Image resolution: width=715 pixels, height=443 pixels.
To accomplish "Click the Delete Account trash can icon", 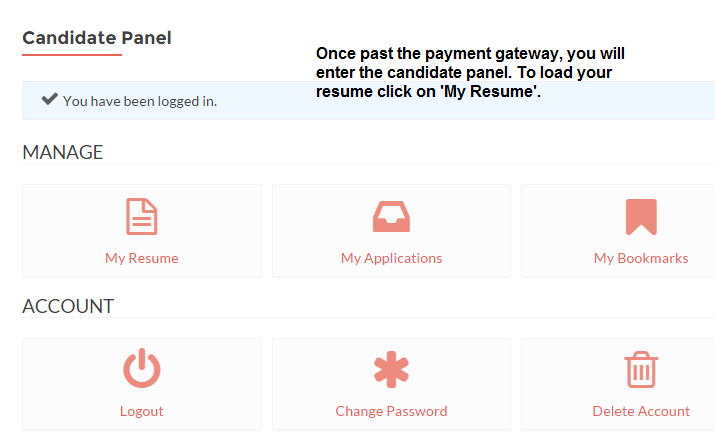I will (641, 369).
